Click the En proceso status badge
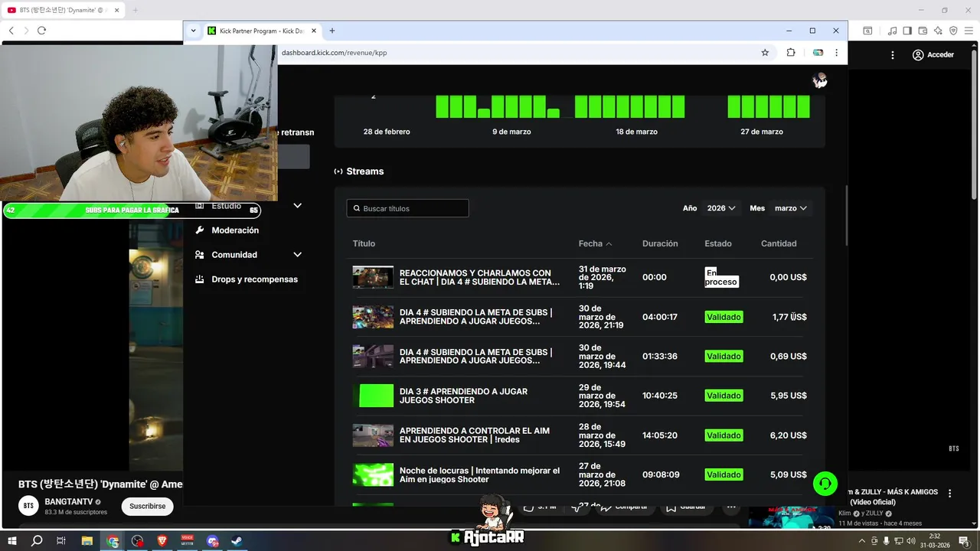Screen dimensions: 980x551 (x=721, y=277)
